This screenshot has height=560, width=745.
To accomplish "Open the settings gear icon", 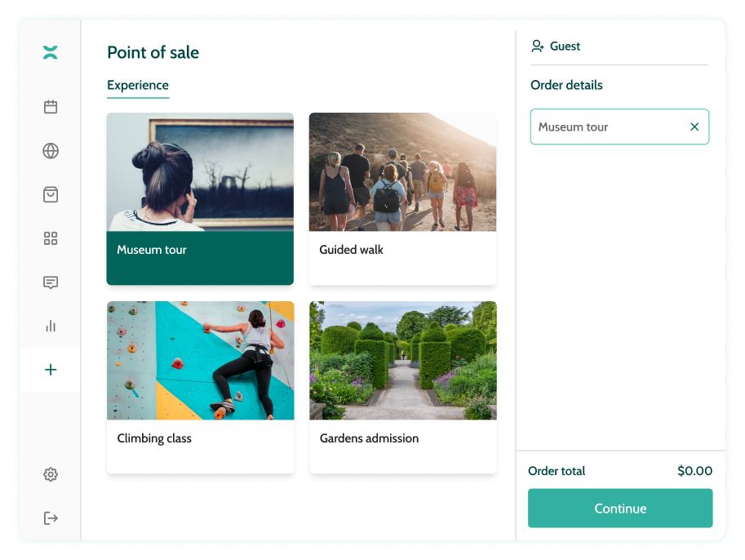I will click(x=51, y=474).
